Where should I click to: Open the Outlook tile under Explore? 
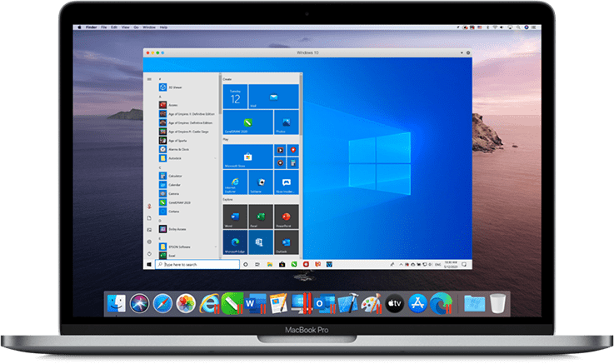287,242
